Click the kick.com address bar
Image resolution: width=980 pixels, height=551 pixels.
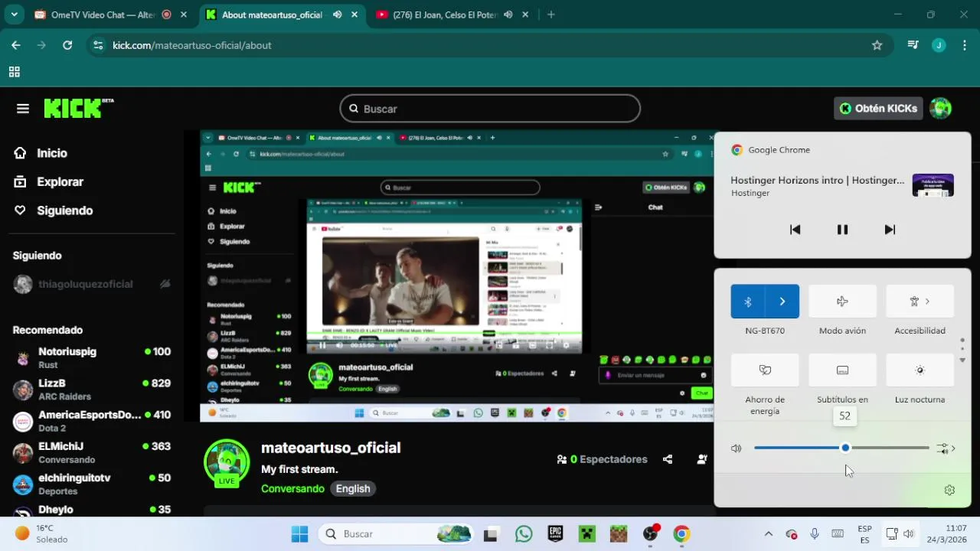click(490, 45)
